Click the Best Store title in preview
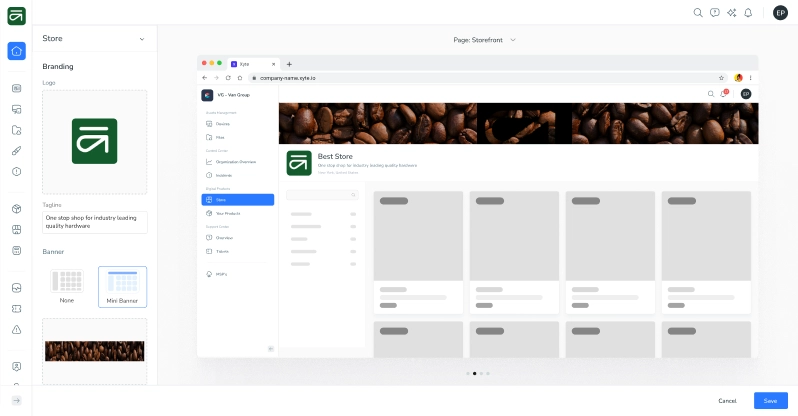798x416 pixels. click(x=335, y=156)
